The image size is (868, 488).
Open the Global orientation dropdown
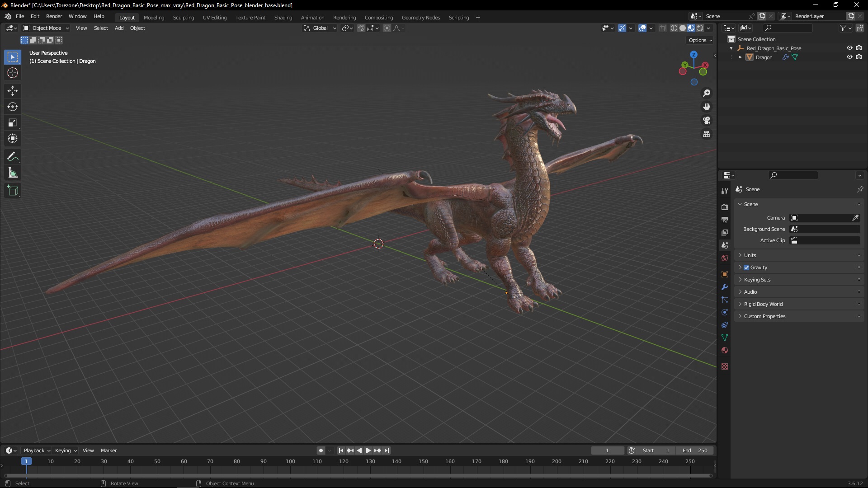pyautogui.click(x=320, y=28)
